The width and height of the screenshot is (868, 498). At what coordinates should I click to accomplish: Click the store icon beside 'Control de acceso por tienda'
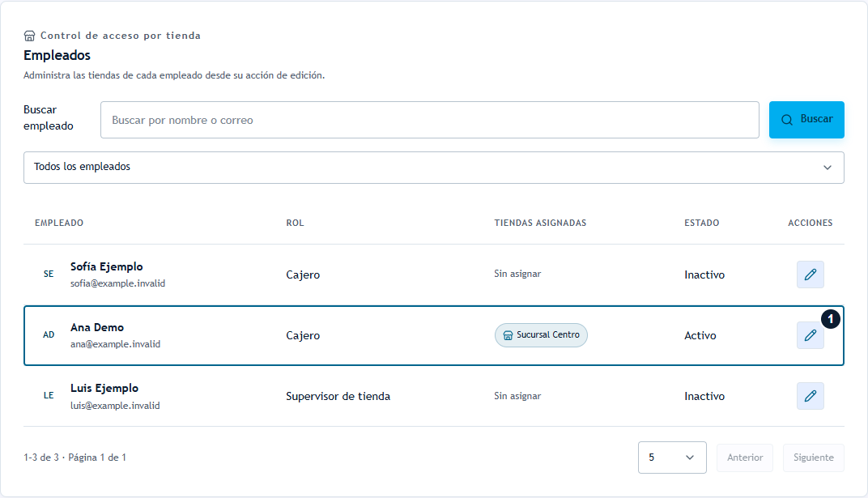coord(29,36)
